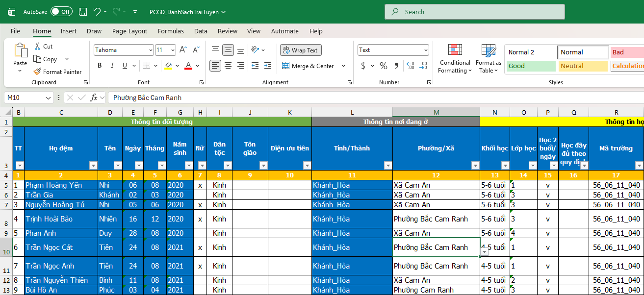Click the Font Color red A
Viewport: 644px width, 295px height.
pos(188,66)
